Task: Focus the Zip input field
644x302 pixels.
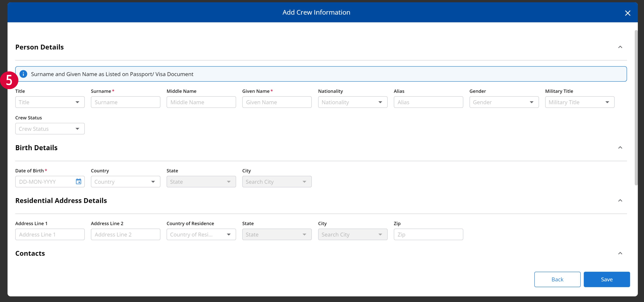Action: tap(428, 234)
